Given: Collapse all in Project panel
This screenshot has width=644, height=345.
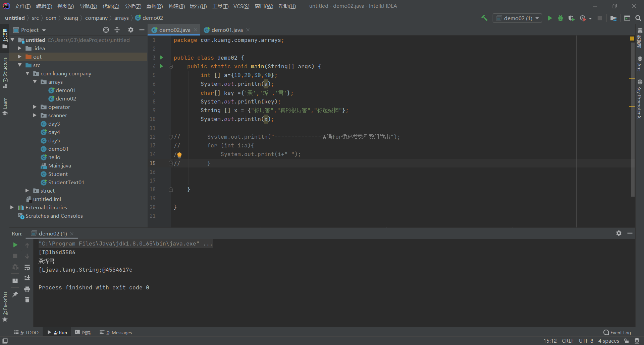Looking at the screenshot, I should pyautogui.click(x=117, y=30).
